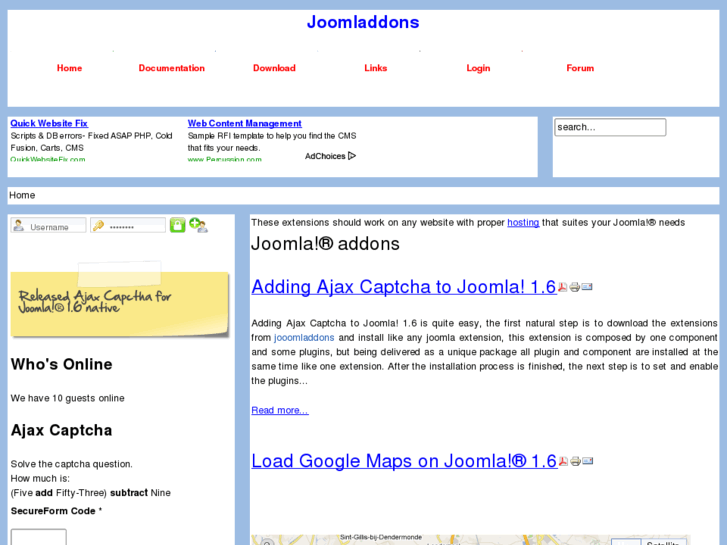Click print icon for Ajax Captcha article
Screen dimensions: 727x545
point(574,287)
